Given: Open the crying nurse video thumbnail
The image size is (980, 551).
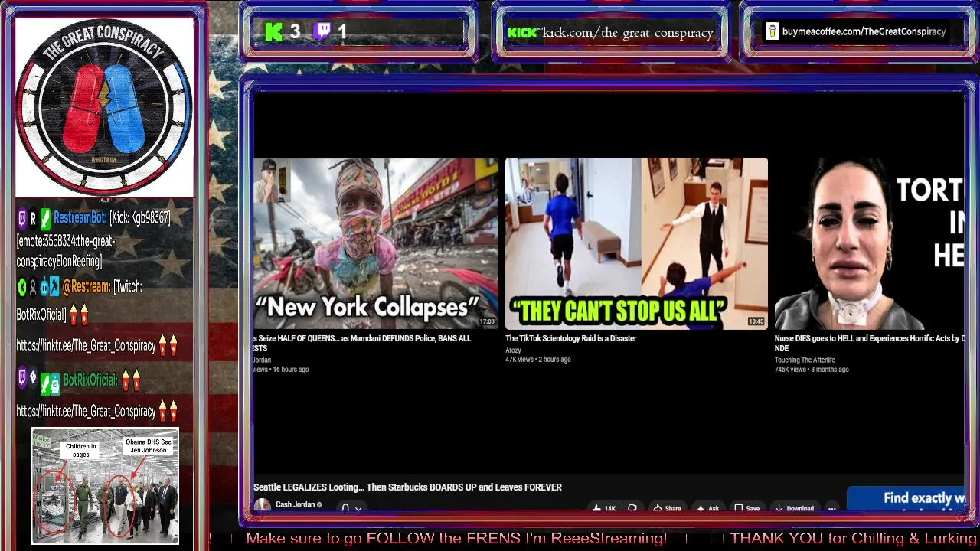Looking at the screenshot, I should [x=869, y=243].
